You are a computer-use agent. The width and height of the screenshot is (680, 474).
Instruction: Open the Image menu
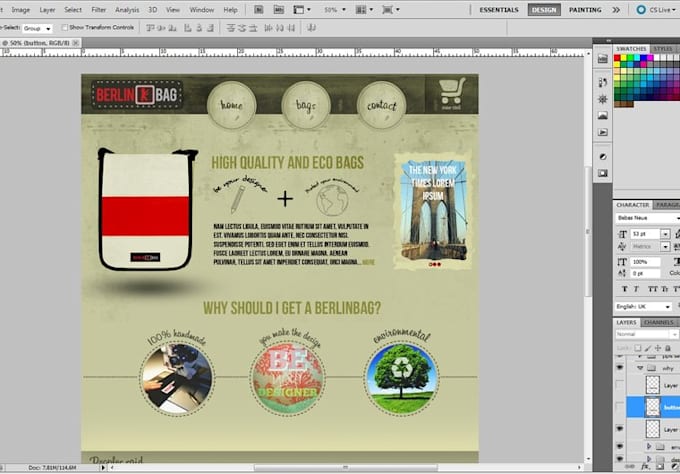tap(20, 10)
